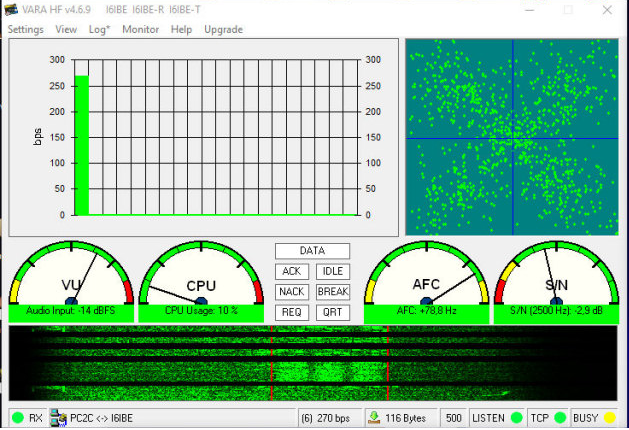629x430 pixels.
Task: Click the VU meter gauge
Action: click(71, 272)
